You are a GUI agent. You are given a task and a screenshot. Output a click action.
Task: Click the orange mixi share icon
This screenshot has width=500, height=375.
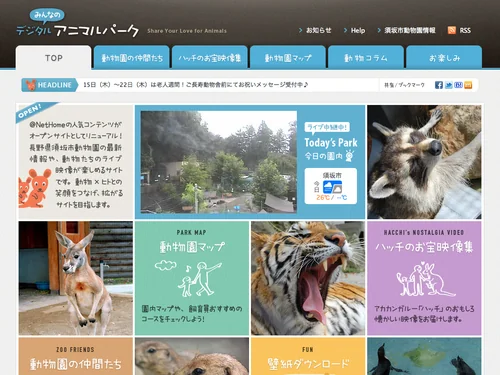click(468, 85)
